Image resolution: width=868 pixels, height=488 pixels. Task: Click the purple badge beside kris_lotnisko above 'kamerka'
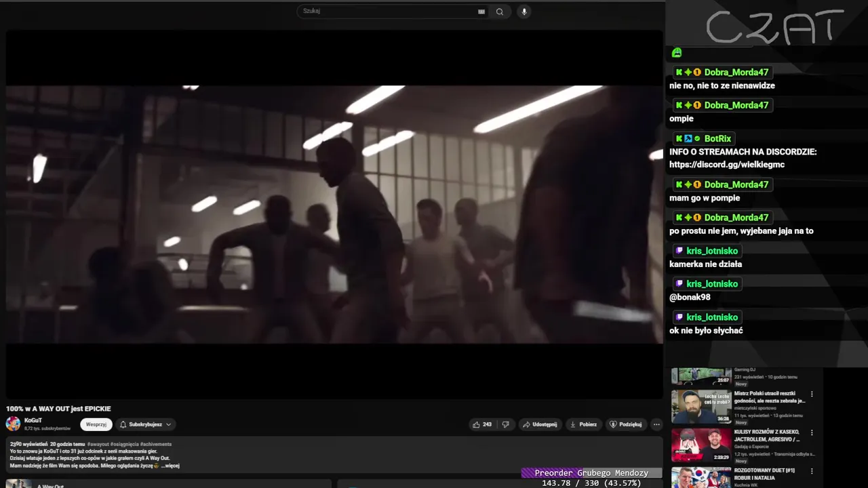point(679,251)
